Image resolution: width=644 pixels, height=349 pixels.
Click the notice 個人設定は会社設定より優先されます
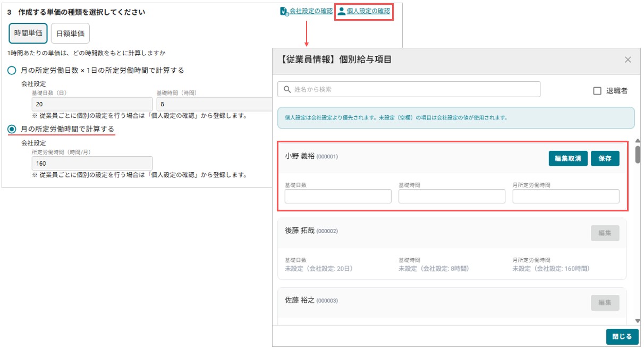[x=396, y=118]
